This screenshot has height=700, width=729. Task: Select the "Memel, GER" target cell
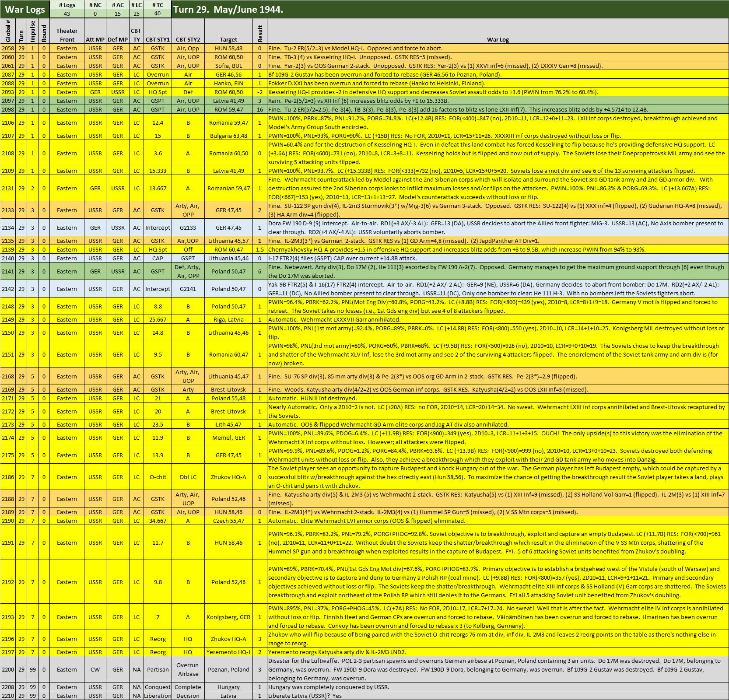click(228, 437)
